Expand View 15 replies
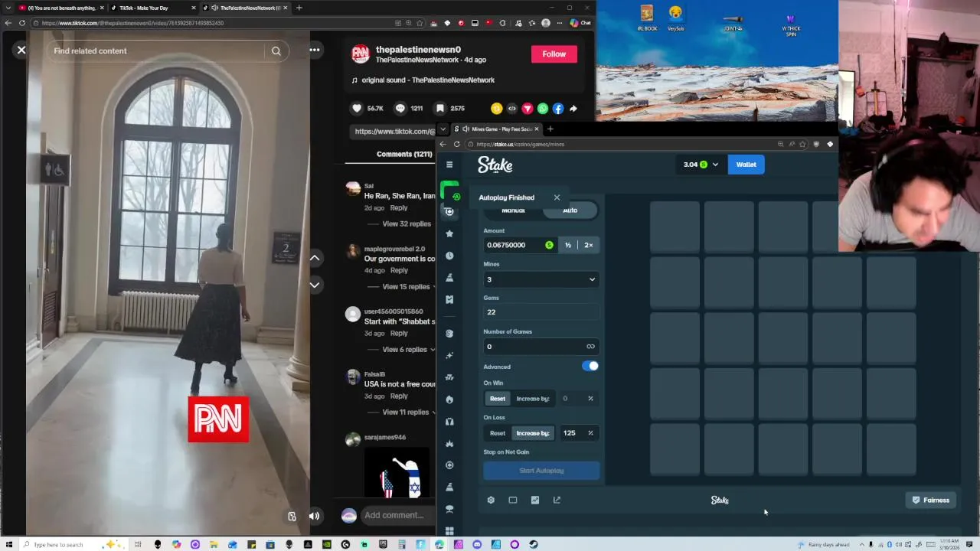The width and height of the screenshot is (980, 551). tap(407, 287)
